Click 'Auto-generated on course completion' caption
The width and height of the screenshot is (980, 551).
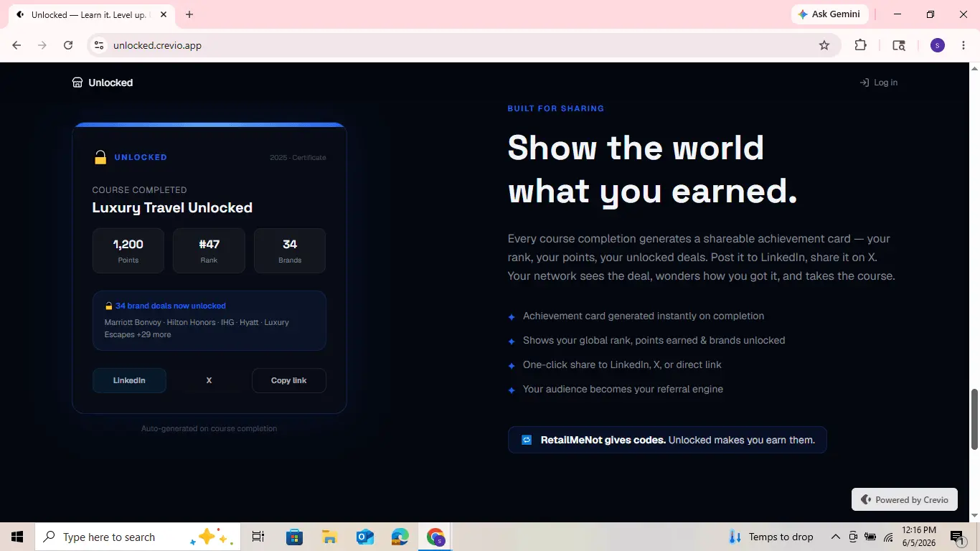pos(209,428)
